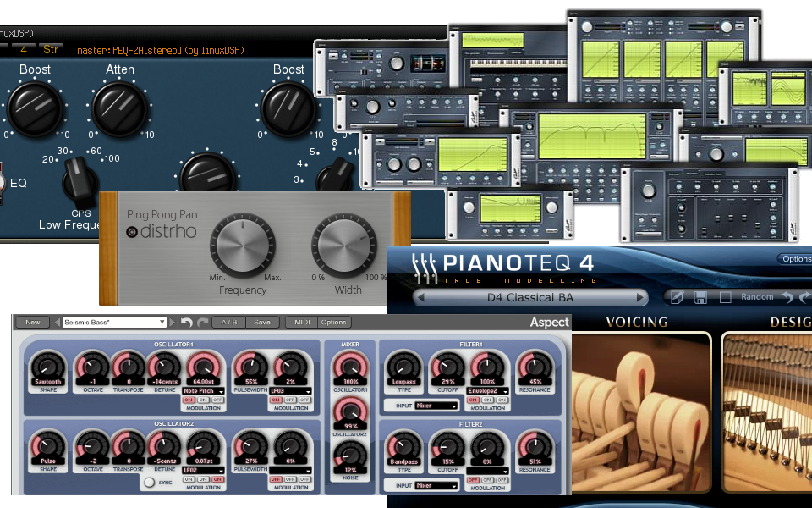
Task: Open the Pianoteq Options menu
Action: (796, 259)
